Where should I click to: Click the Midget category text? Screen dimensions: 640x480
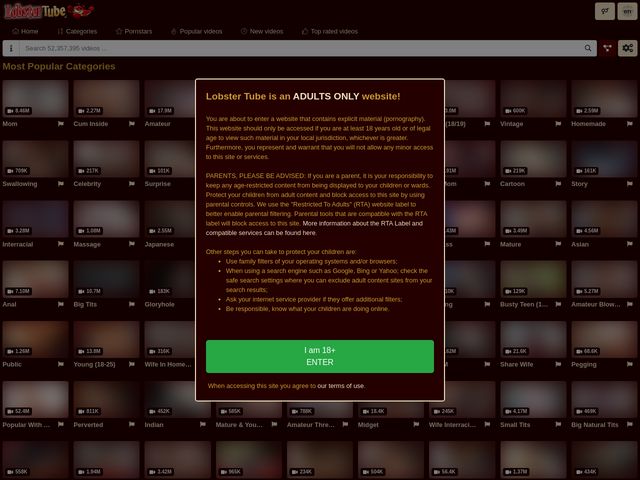(368, 424)
